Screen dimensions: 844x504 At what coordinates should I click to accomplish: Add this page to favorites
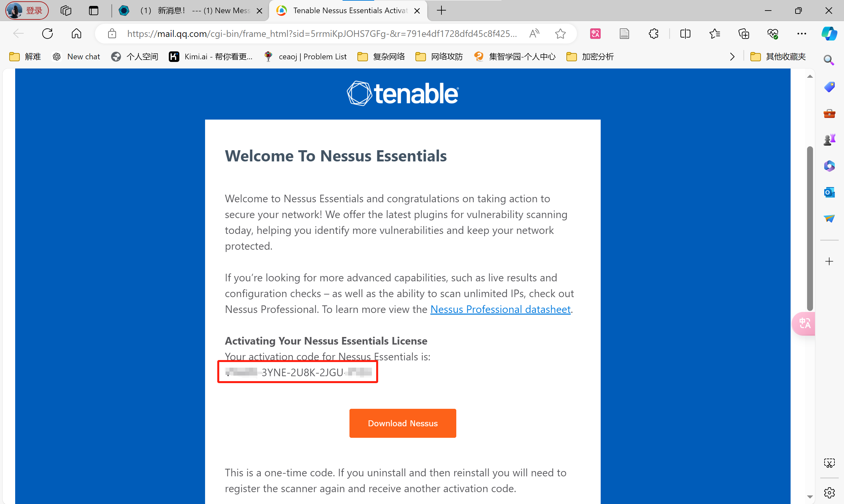coord(560,34)
